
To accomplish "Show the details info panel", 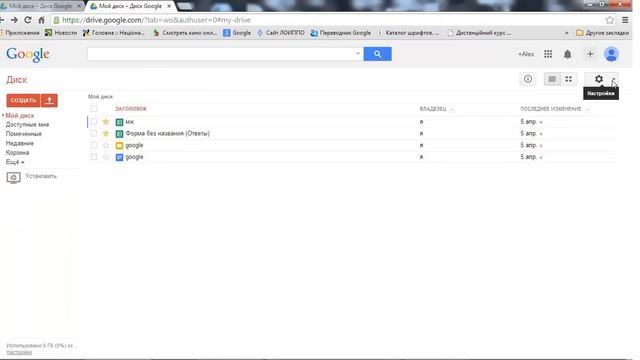I will pyautogui.click(x=528, y=79).
